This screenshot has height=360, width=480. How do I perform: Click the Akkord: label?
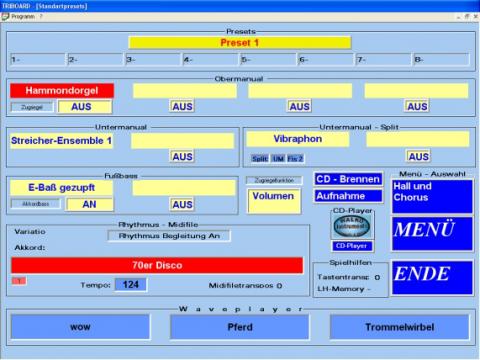pyautogui.click(x=30, y=248)
